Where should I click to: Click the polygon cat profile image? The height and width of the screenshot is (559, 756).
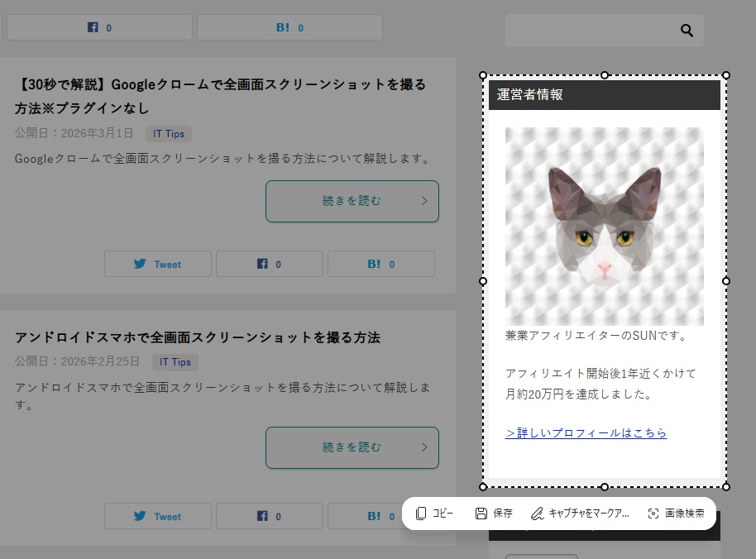point(605,226)
